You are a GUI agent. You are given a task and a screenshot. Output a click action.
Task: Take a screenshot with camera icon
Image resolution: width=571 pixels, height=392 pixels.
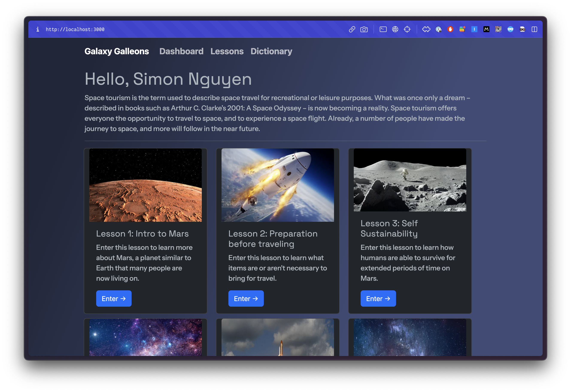[364, 29]
